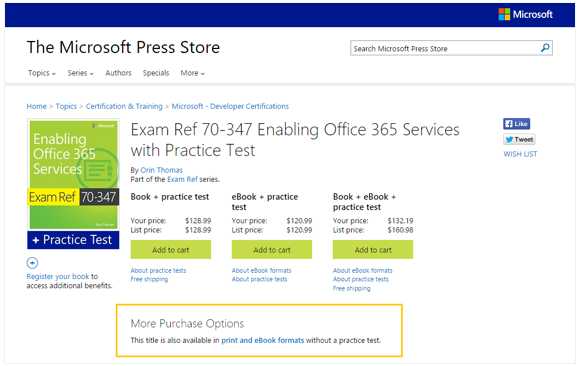Image resolution: width=580 pixels, height=366 pixels.
Task: Open Free shipping link under Book option
Action: coord(149,279)
